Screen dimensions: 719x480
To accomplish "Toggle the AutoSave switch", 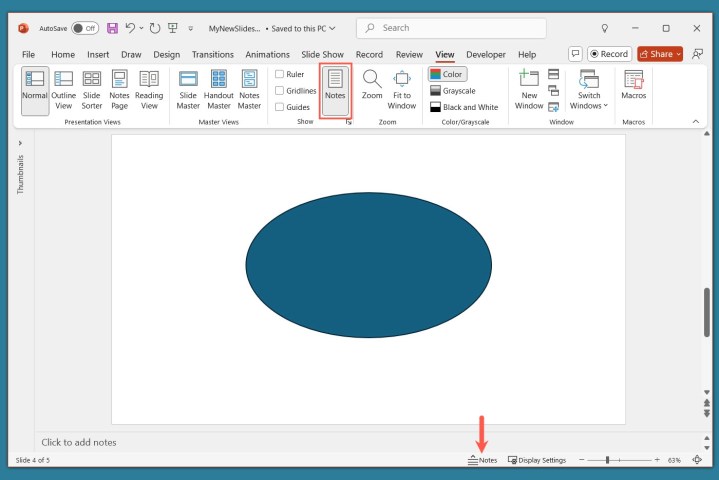I will [x=85, y=28].
